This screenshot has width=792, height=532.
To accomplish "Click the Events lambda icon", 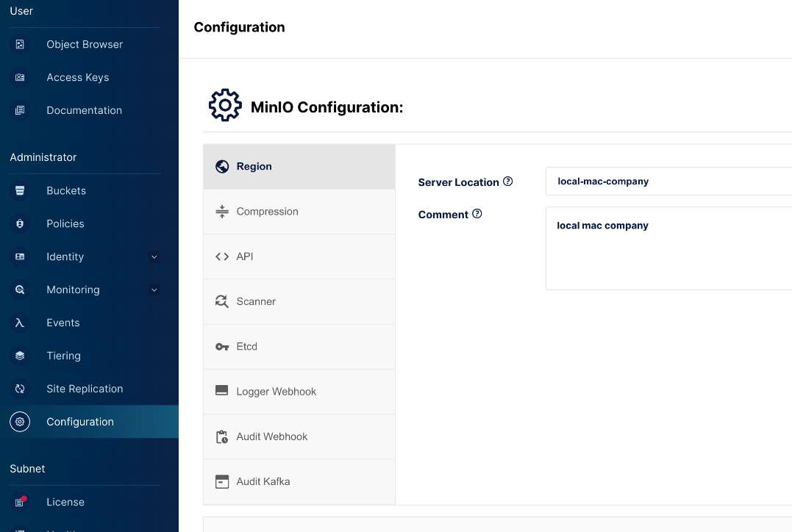I will (x=20, y=323).
